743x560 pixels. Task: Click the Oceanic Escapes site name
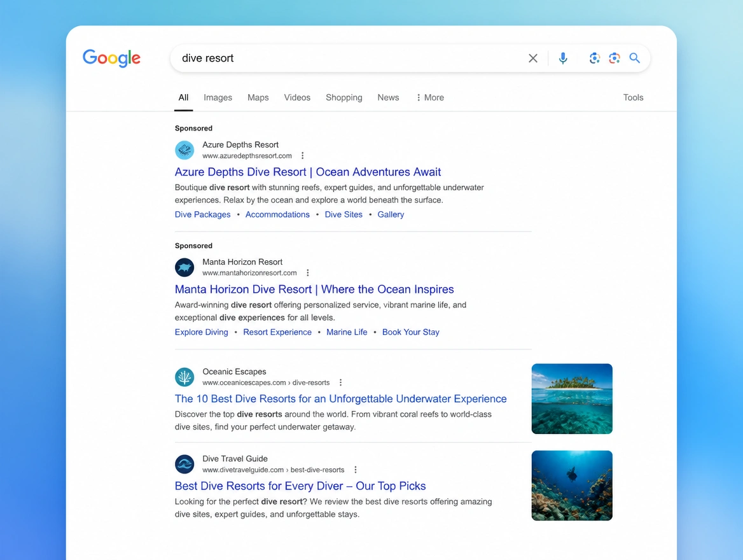234,372
